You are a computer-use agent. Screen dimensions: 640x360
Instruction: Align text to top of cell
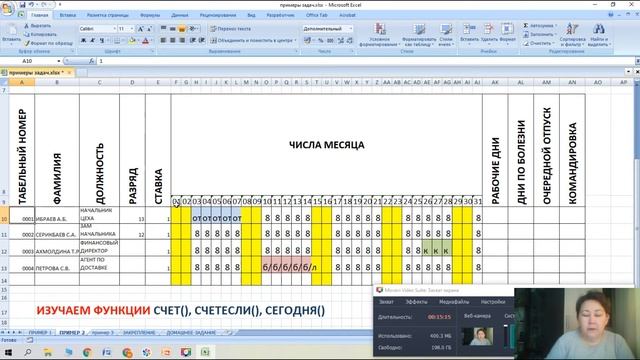tap(163, 29)
